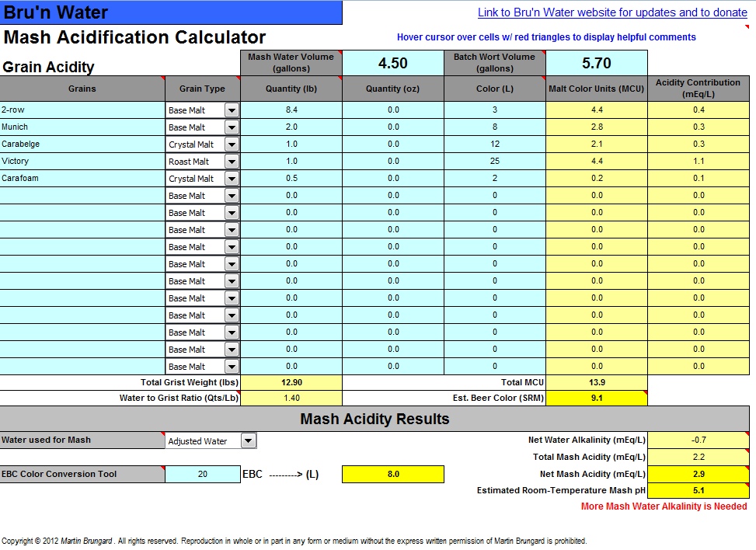756x550 pixels.
Task: Open Grain Type dropdown for Carabelge
Action: (x=232, y=144)
